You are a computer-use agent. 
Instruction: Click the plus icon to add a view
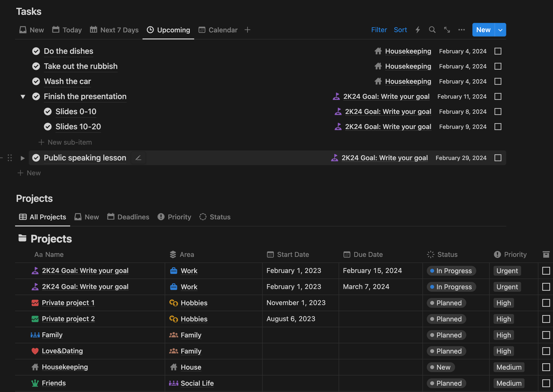[247, 30]
